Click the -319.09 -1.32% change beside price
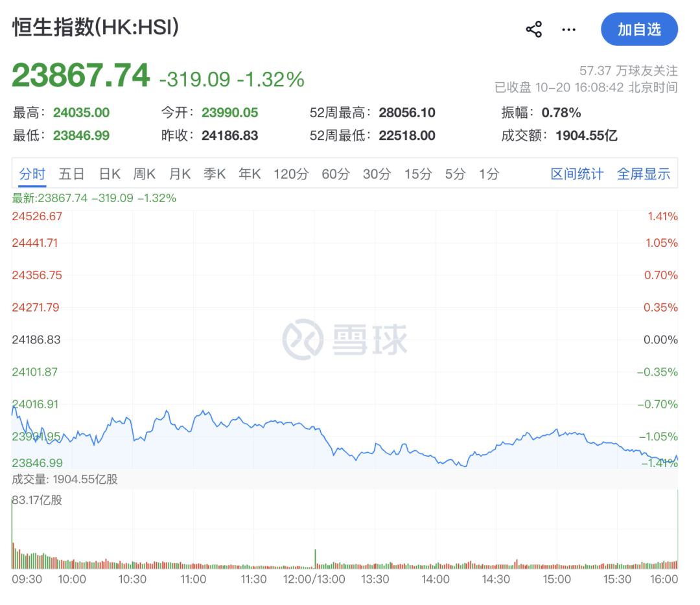 click(232, 80)
